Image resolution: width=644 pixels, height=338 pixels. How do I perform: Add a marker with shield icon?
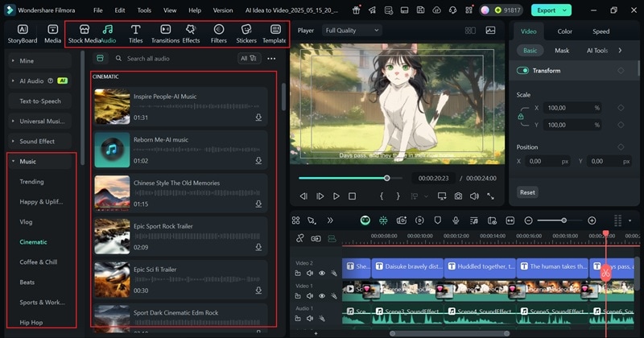[x=437, y=221]
